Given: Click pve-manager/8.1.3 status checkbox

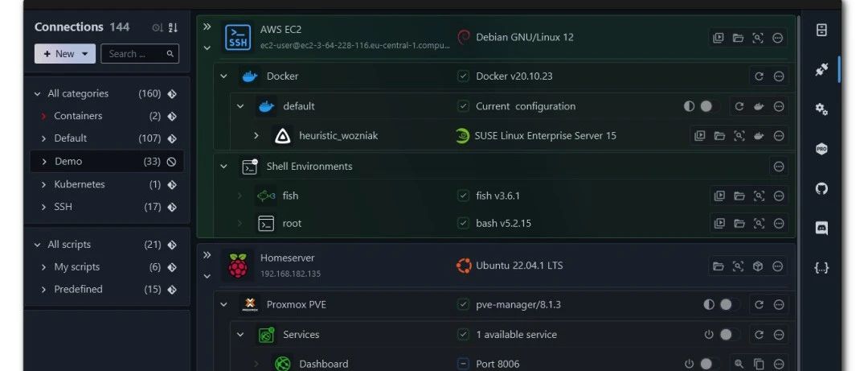Looking at the screenshot, I should [464, 304].
